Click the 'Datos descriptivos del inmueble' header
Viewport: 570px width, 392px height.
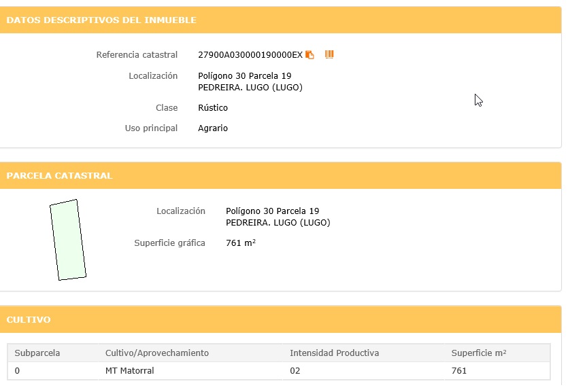tap(101, 20)
